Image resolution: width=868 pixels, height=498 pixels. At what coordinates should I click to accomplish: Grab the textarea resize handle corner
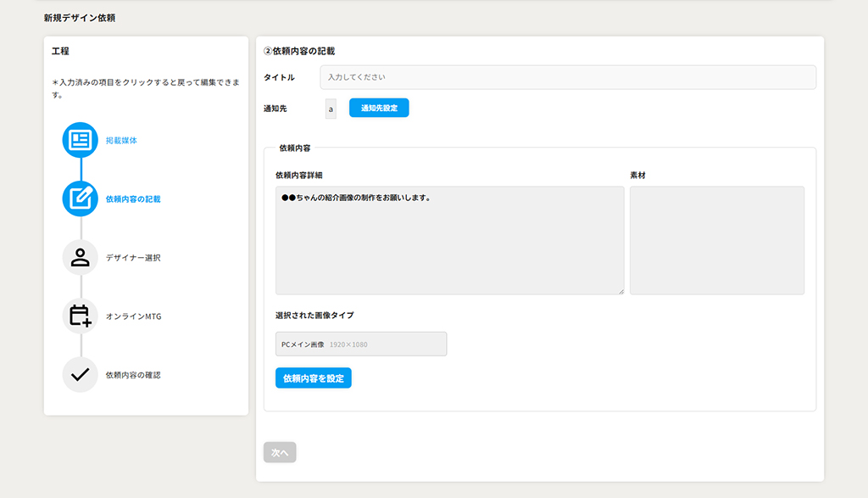pyautogui.click(x=620, y=291)
